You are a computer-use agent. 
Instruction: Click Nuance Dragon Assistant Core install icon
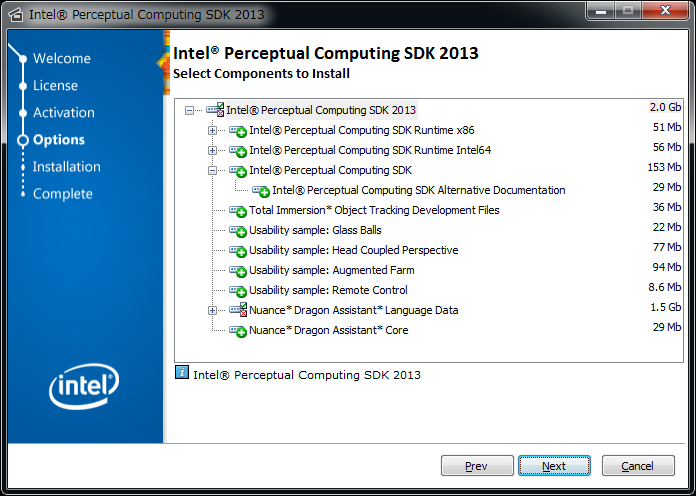[x=238, y=331]
